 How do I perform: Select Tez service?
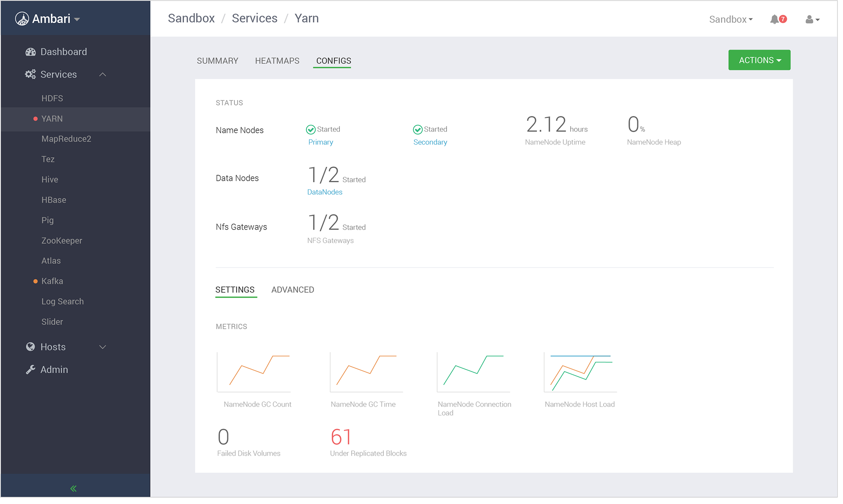48,159
